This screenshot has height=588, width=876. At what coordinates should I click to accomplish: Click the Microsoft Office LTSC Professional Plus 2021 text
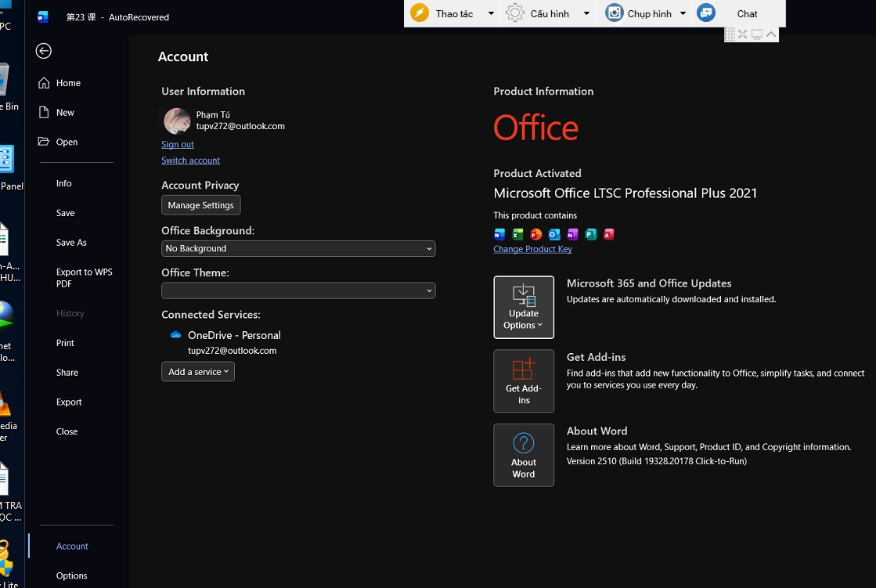click(625, 193)
